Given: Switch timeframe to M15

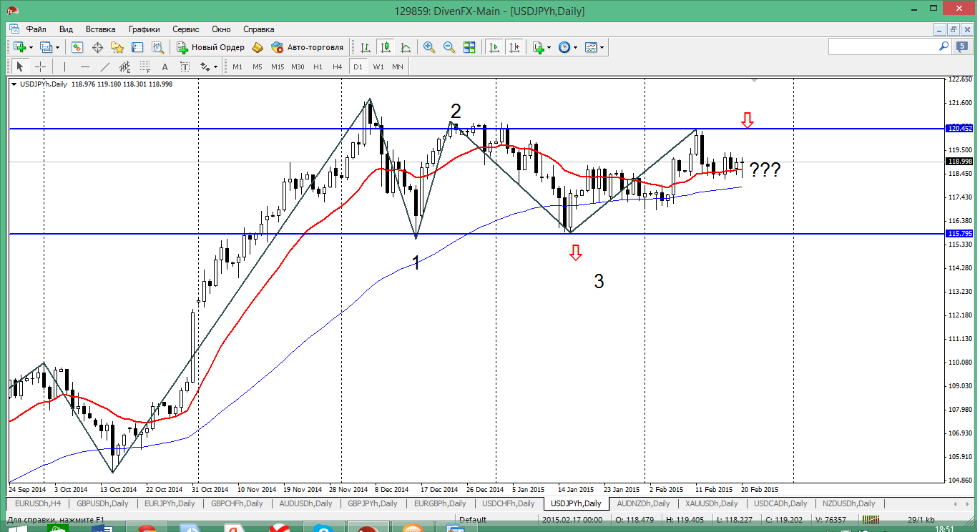Looking at the screenshot, I should (278, 66).
